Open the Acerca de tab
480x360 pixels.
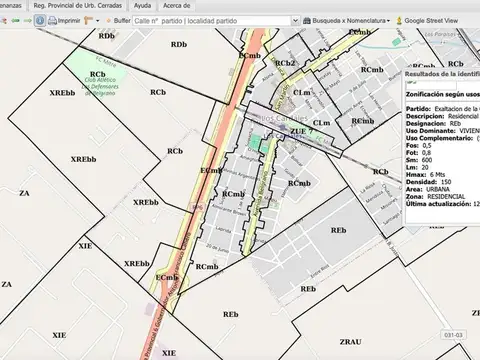(177, 5)
